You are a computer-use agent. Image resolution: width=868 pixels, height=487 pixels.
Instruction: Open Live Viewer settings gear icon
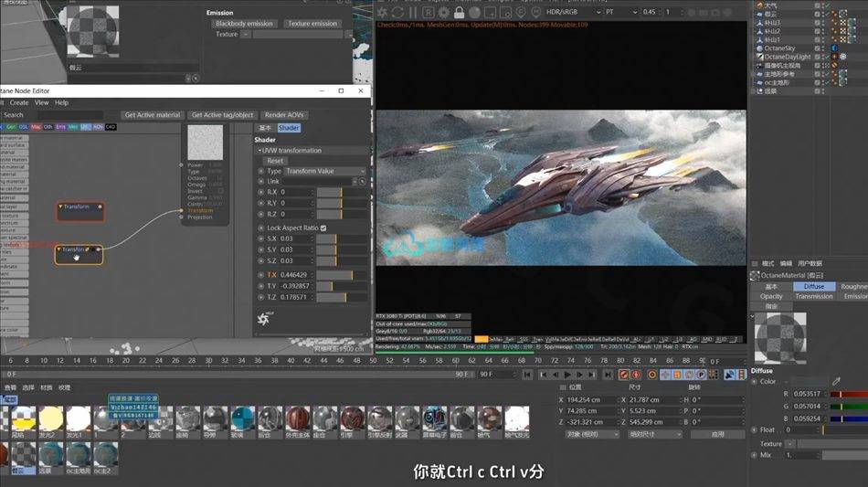[443, 12]
